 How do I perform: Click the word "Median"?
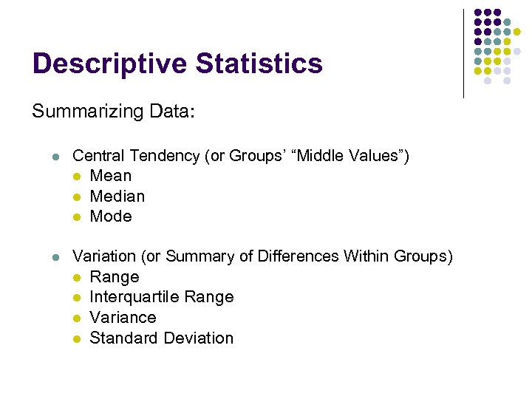[117, 197]
